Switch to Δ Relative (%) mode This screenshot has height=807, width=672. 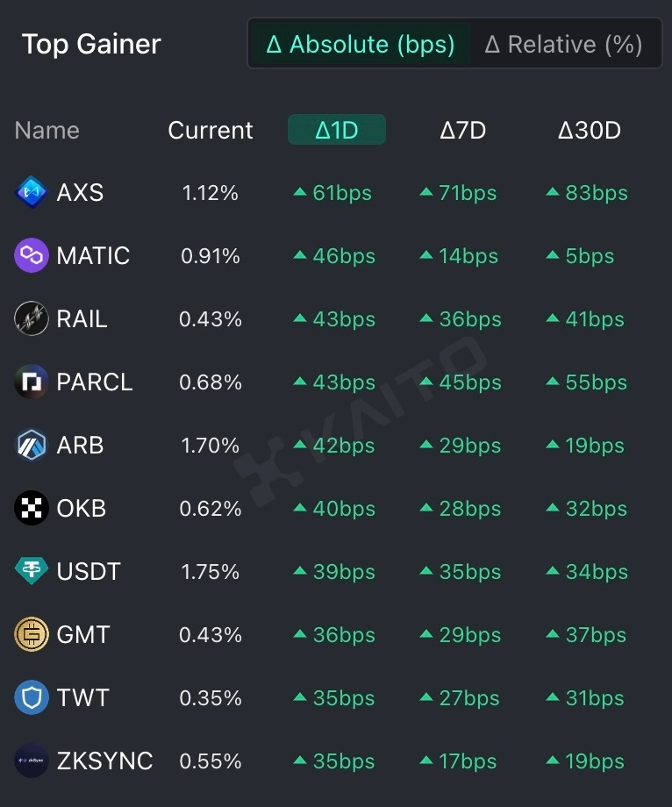tap(563, 44)
